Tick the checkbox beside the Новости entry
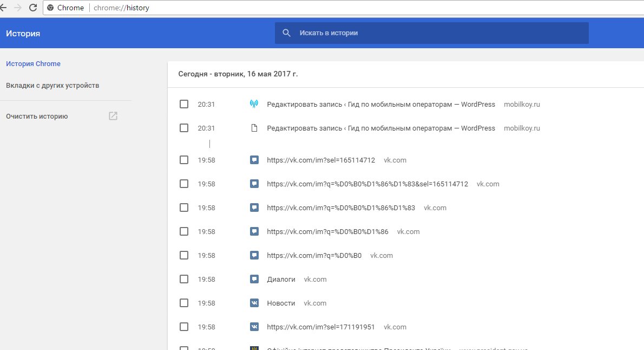644x350 pixels. pos(184,303)
